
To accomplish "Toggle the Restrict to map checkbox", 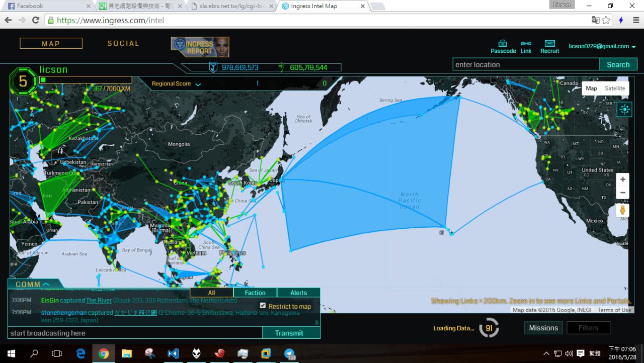I will click(x=263, y=306).
